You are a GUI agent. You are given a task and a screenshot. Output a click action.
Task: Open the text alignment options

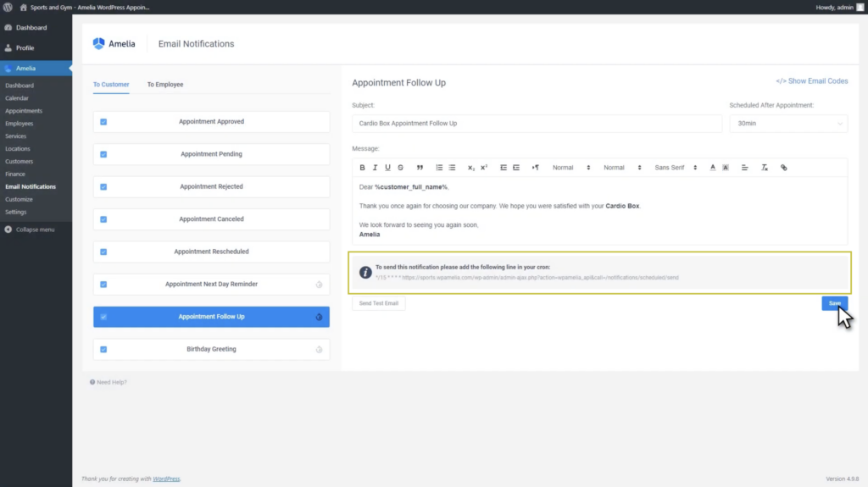click(x=744, y=168)
